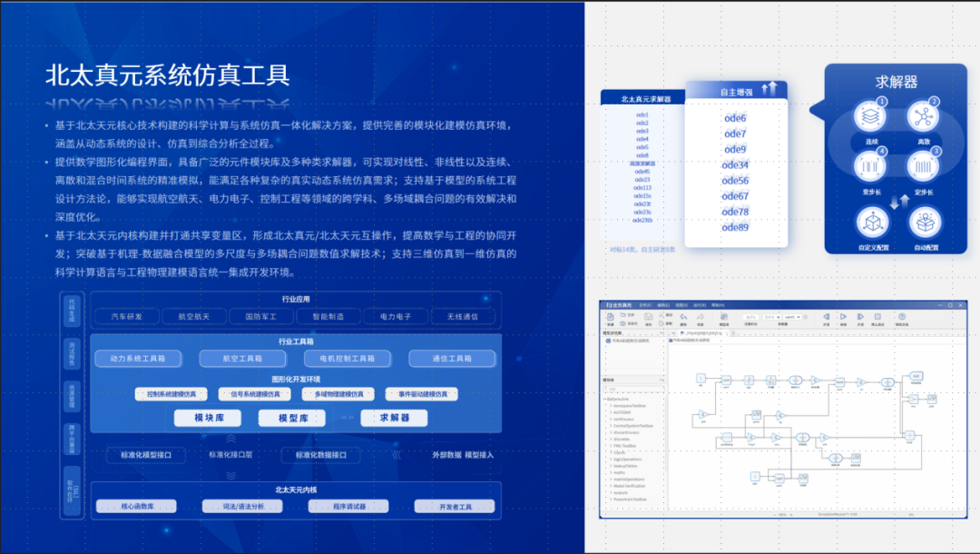Open the 自动配置 auto configuration icon
The image size is (980, 554).
coord(925,222)
